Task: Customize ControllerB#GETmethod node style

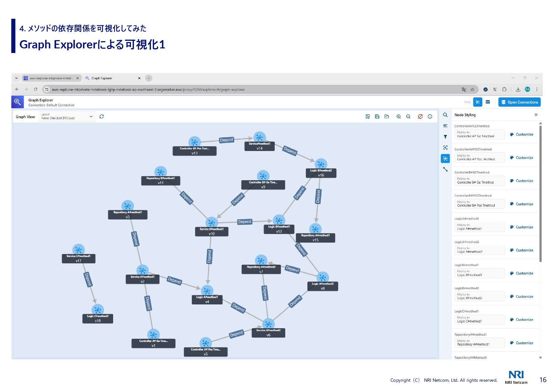Action: coord(521,181)
